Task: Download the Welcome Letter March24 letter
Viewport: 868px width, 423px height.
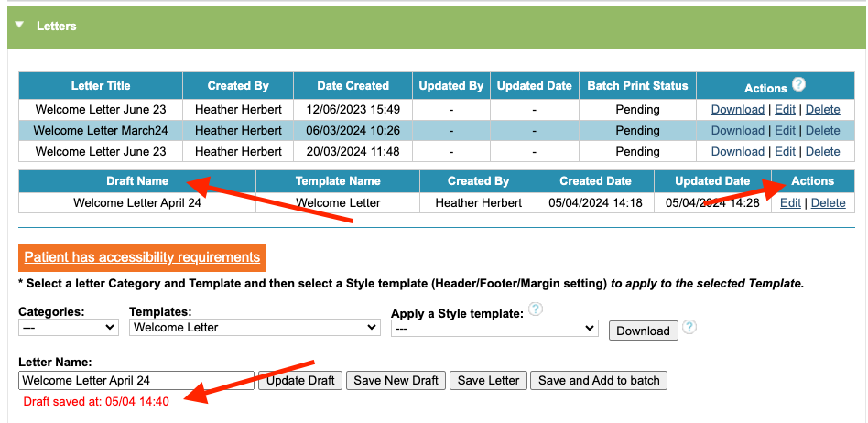Action: pos(737,131)
